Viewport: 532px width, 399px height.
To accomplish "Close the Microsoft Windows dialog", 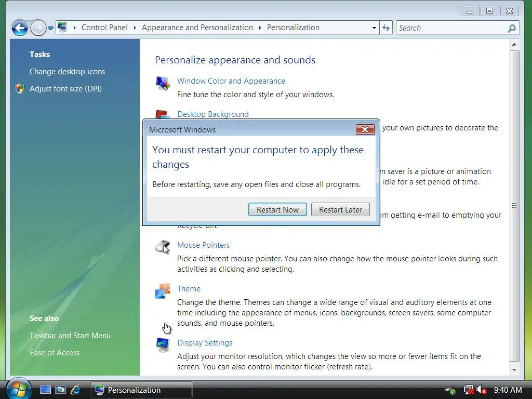I will pyautogui.click(x=365, y=129).
